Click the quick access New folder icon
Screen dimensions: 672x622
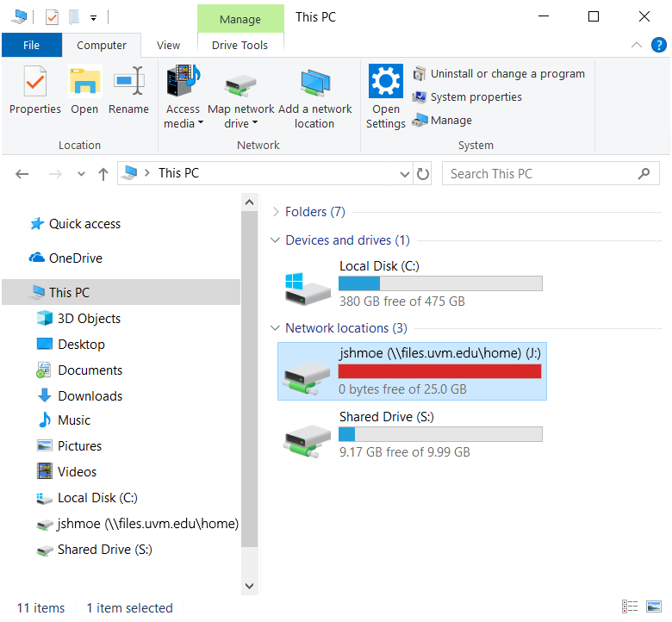74,17
